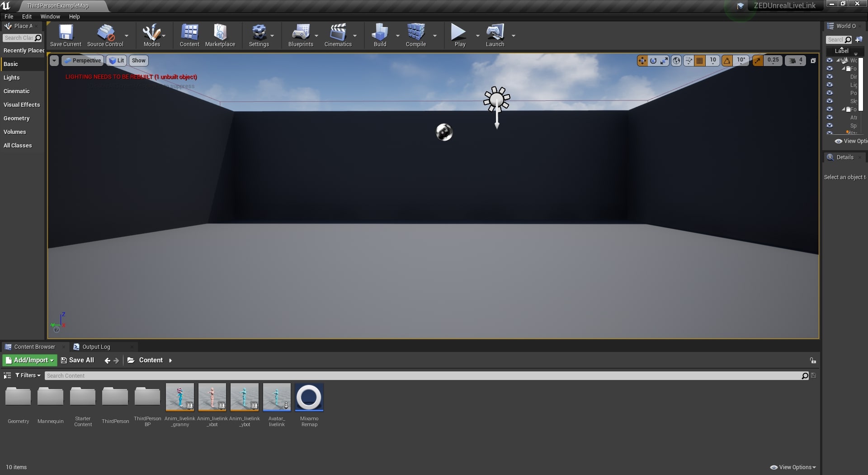
Task: Open the Perspective viewport type dropdown
Action: click(x=82, y=61)
